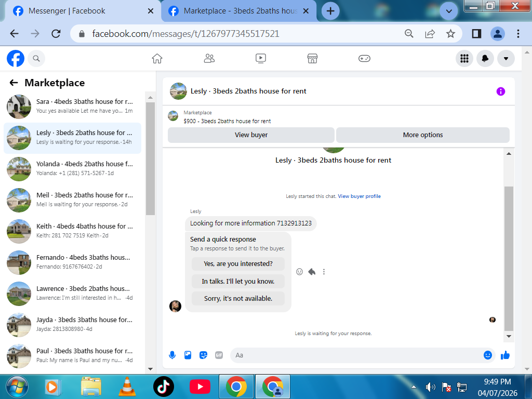
Task: Click the View buyer button
Action: pos(251,135)
